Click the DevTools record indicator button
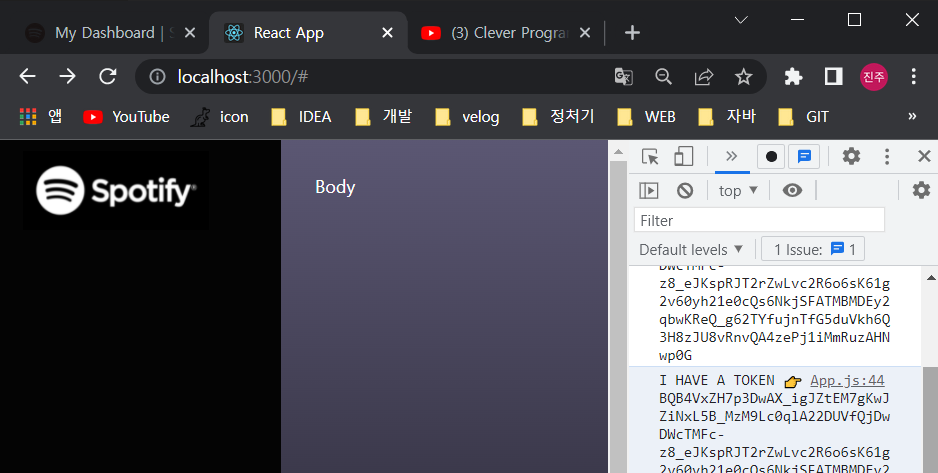The height and width of the screenshot is (473, 938). [x=771, y=157]
